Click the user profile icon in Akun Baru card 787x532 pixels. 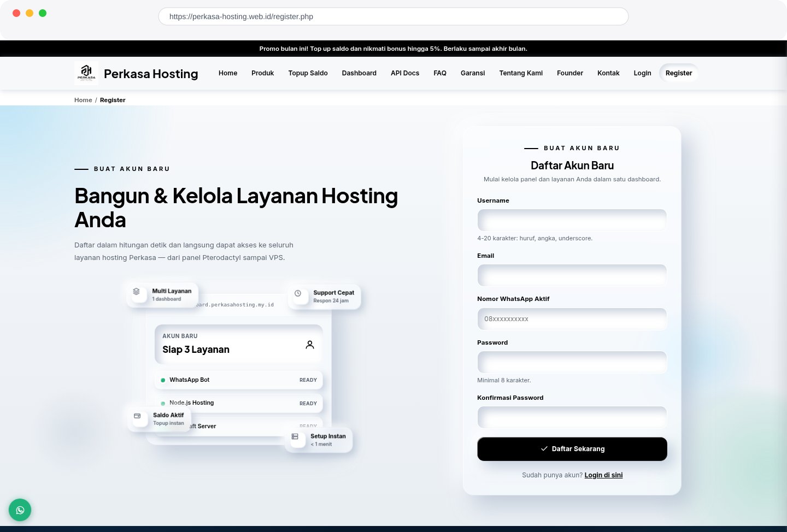pos(310,345)
